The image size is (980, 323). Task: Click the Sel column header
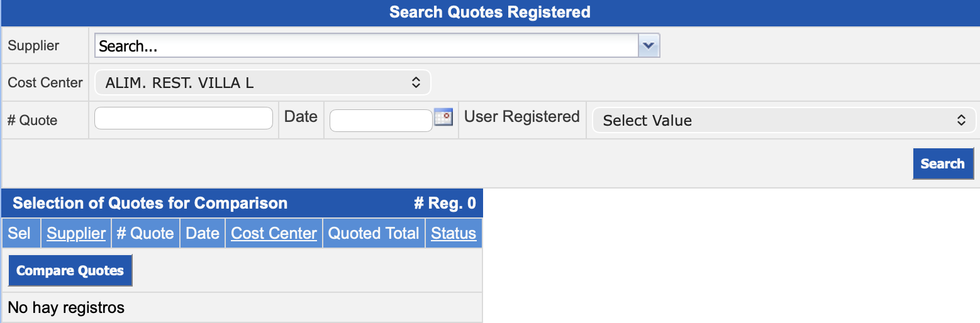pyautogui.click(x=19, y=233)
